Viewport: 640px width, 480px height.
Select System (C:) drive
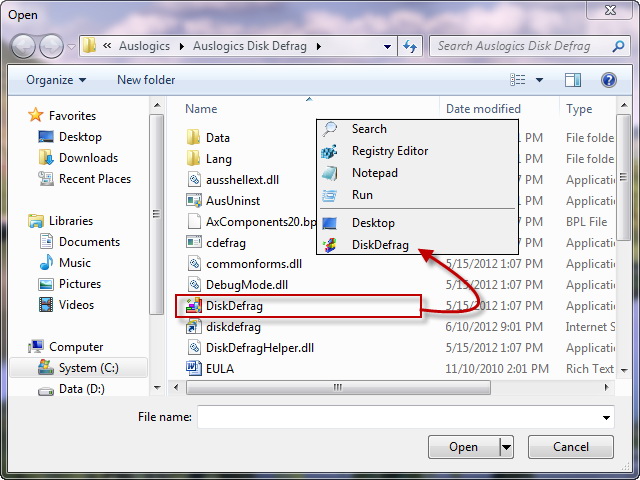[78, 368]
